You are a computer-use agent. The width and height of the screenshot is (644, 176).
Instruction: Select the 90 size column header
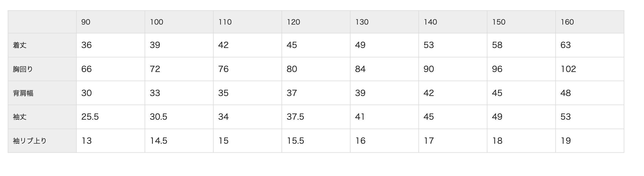coord(111,22)
